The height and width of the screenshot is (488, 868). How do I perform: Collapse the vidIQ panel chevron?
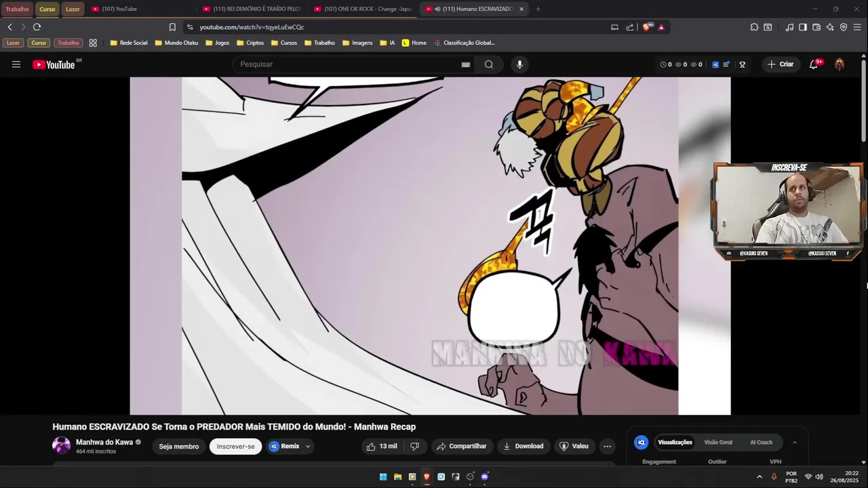coord(795,443)
